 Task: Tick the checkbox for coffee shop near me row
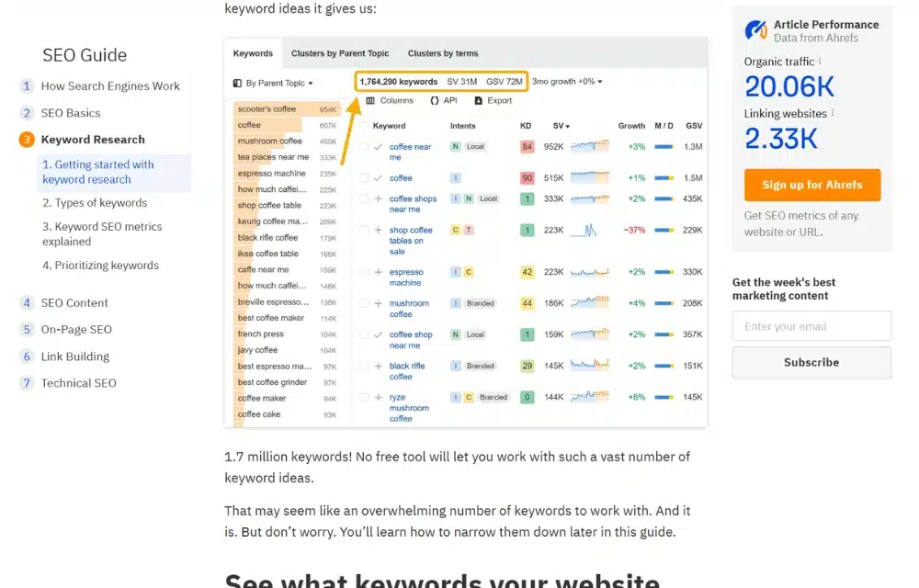click(x=364, y=334)
